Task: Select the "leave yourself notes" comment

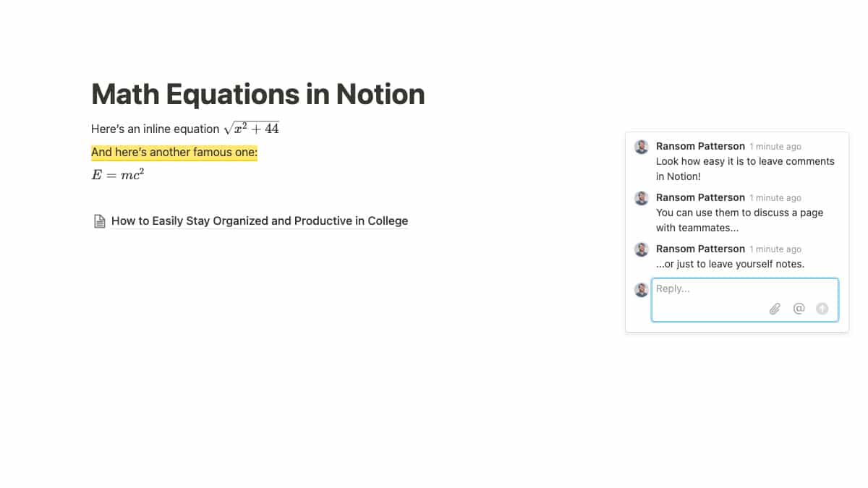Action: point(730,264)
